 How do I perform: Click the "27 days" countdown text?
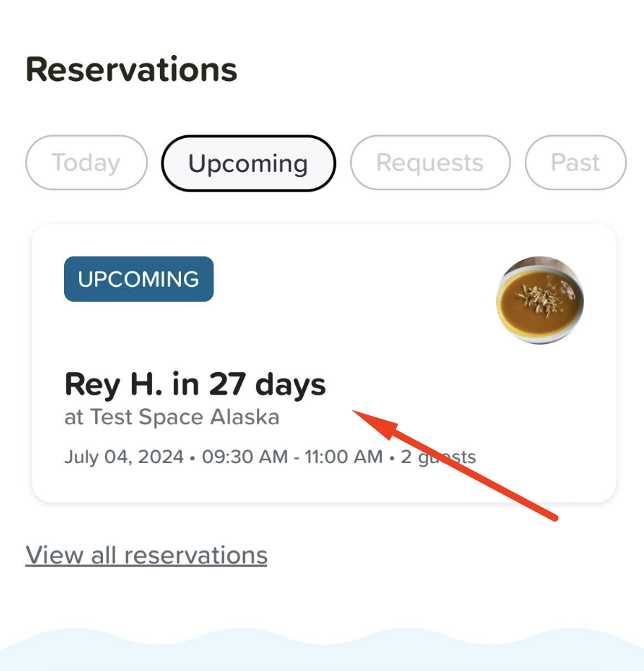pyautogui.click(x=268, y=385)
